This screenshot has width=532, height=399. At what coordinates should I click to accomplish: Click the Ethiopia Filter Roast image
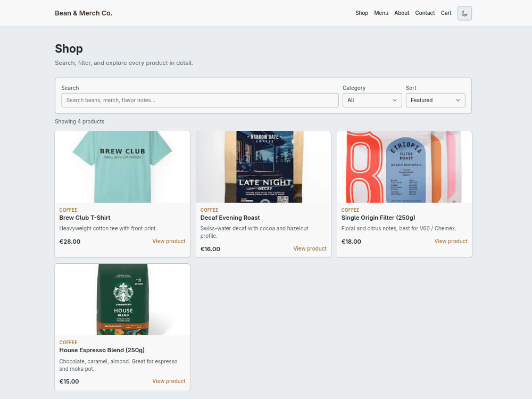(404, 167)
